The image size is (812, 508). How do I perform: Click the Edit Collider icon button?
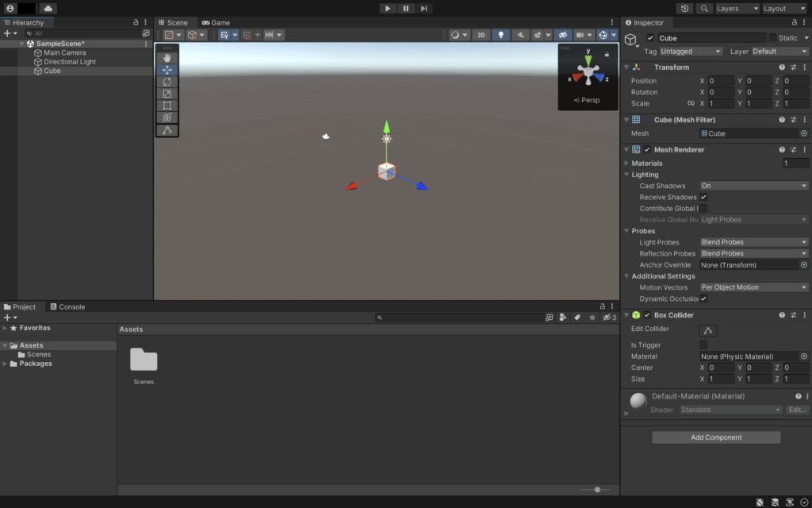click(x=708, y=330)
